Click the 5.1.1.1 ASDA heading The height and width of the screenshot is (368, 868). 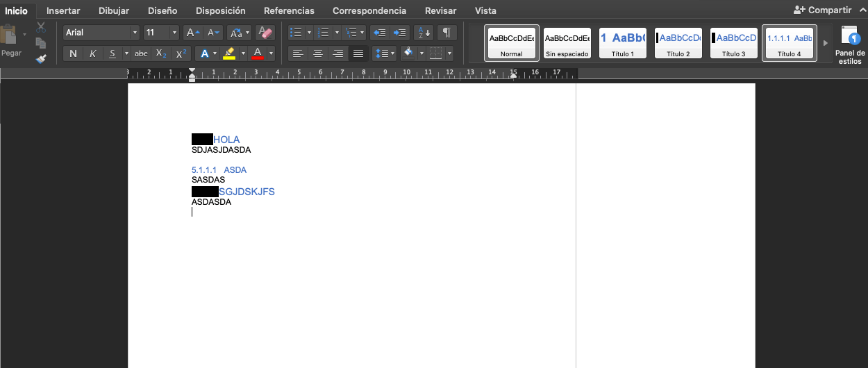tap(219, 169)
